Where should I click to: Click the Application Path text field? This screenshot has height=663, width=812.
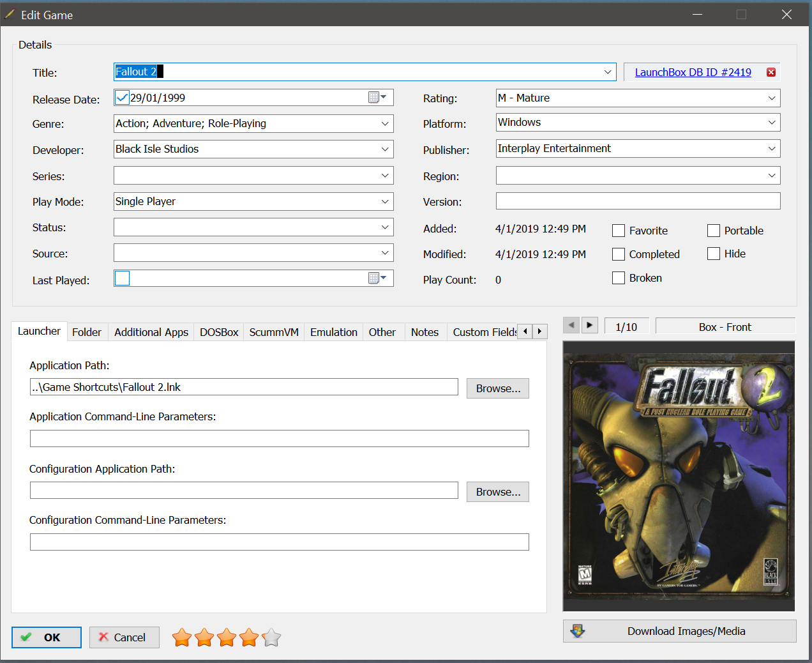point(244,387)
